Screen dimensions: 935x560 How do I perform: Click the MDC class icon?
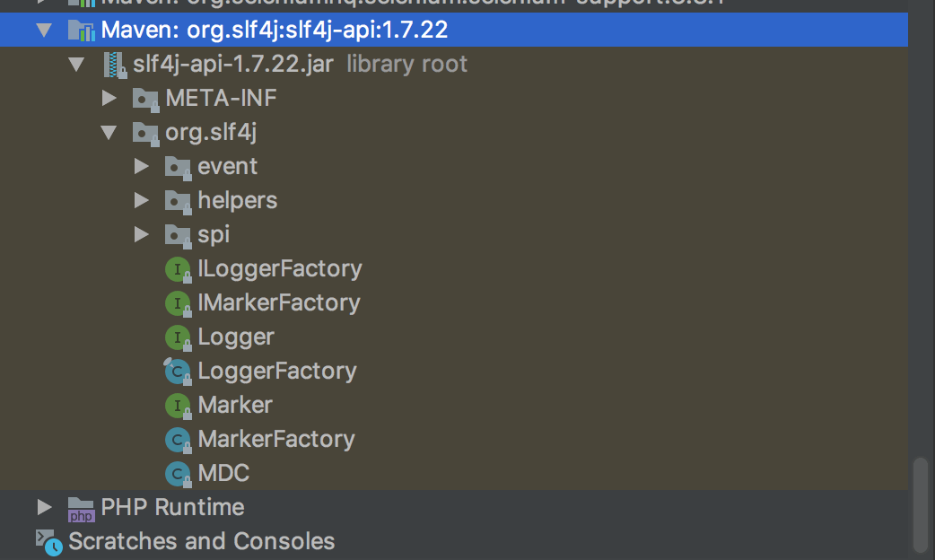[x=178, y=474]
